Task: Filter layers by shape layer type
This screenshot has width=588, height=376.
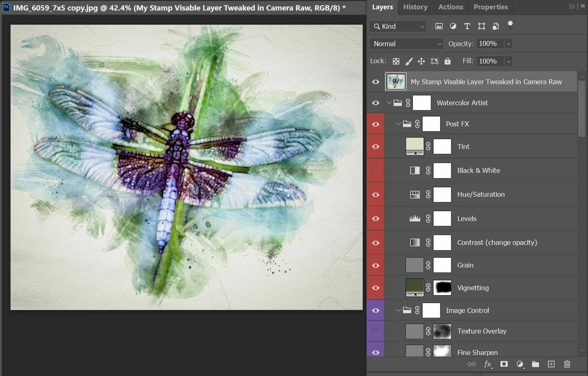Action: coord(481,26)
